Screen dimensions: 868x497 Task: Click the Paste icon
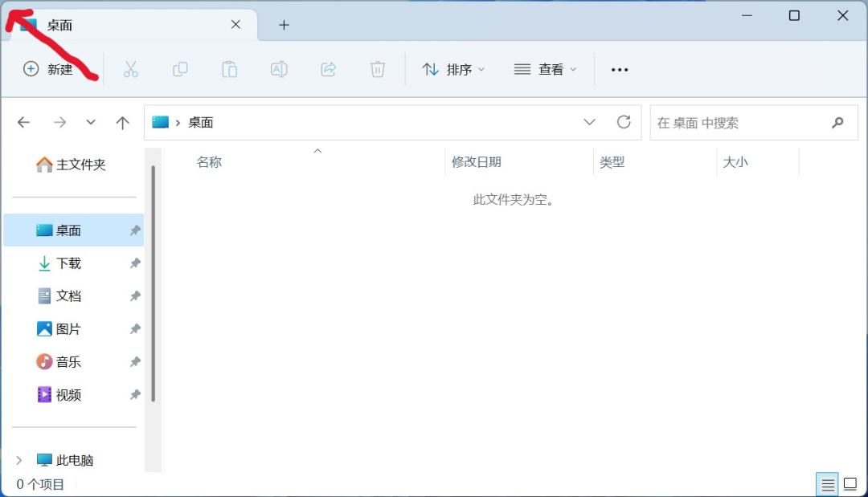(x=229, y=69)
